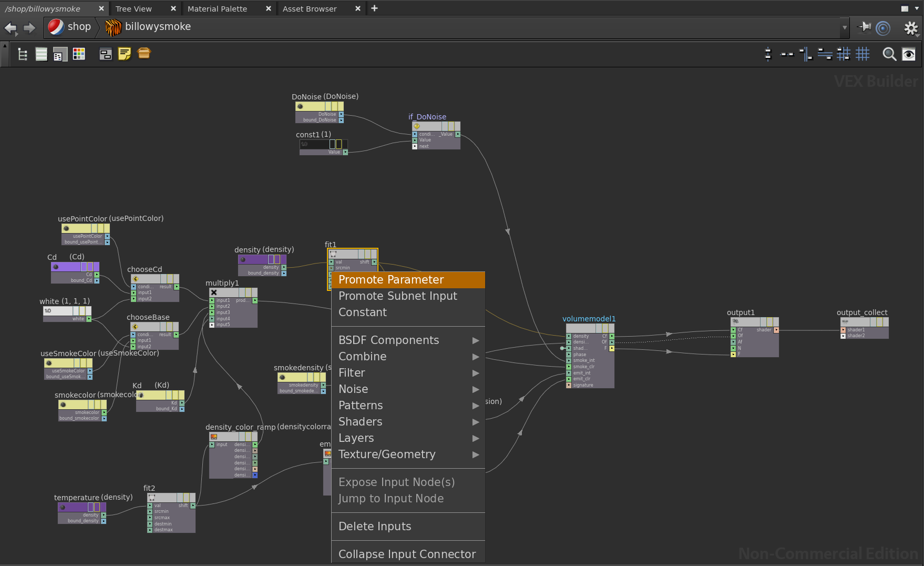Show the node tree list icon
The height and width of the screenshot is (566, 924).
point(23,54)
